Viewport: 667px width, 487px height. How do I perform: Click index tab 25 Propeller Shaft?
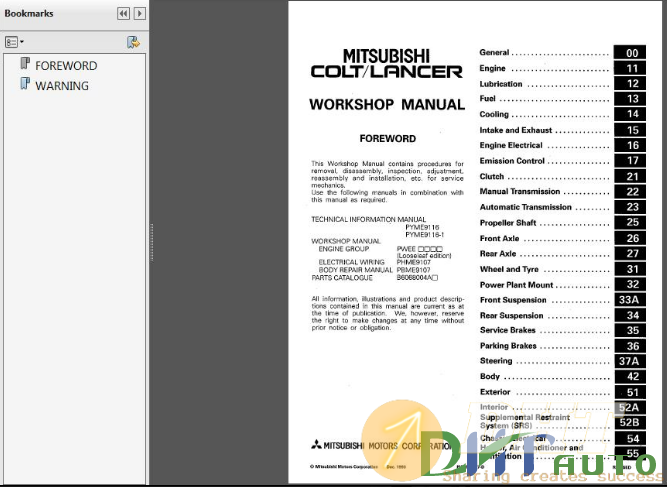pos(630,222)
